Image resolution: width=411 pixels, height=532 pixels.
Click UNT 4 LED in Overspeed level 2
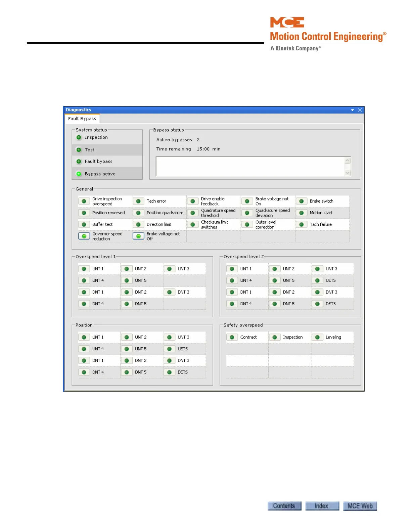pyautogui.click(x=232, y=280)
